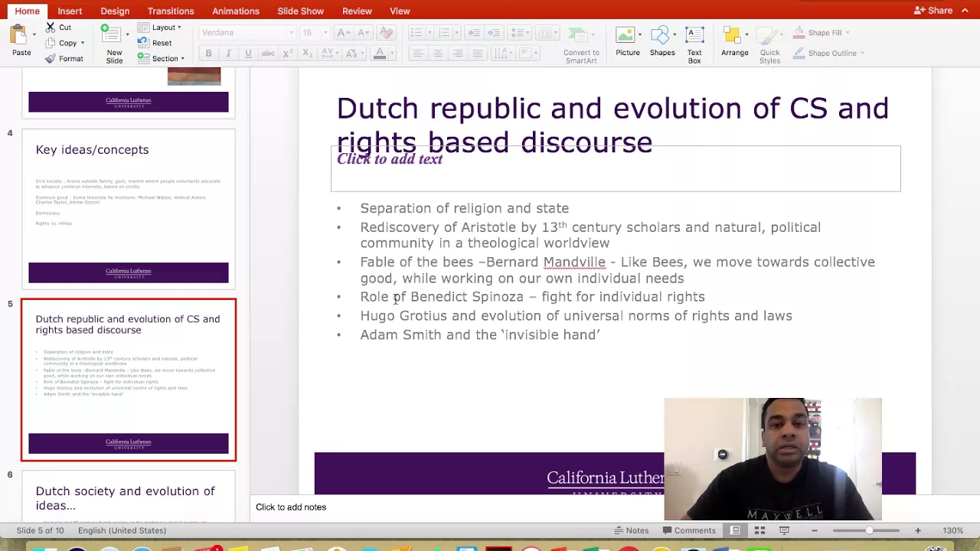Apply subscript formatting
This screenshot has height=551, width=980.
tap(306, 54)
